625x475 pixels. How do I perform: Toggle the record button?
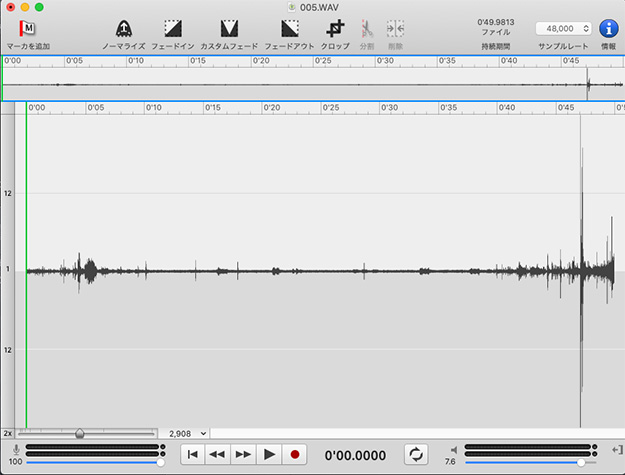[295, 454]
